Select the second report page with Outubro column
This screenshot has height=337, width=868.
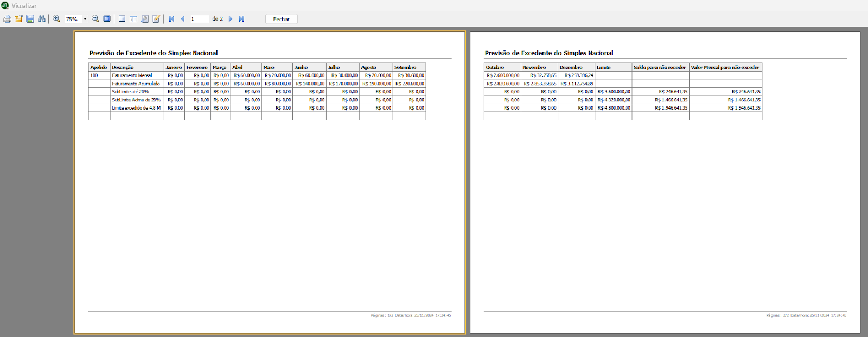coord(665,182)
